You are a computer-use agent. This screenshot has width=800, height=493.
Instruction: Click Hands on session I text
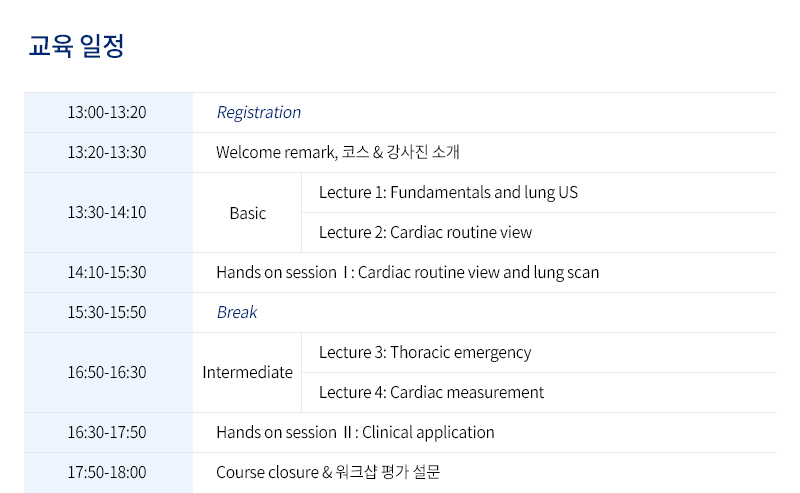pos(407,273)
